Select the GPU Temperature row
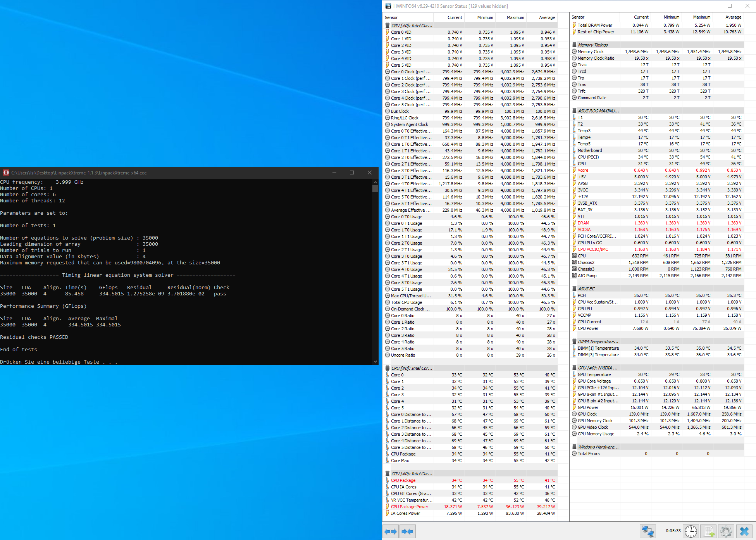 (657, 374)
